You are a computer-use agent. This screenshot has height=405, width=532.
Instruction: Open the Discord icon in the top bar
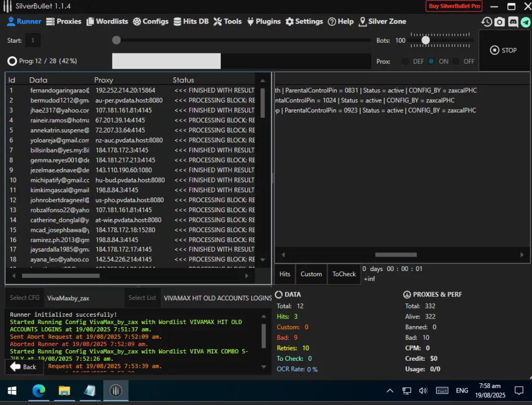coord(513,22)
